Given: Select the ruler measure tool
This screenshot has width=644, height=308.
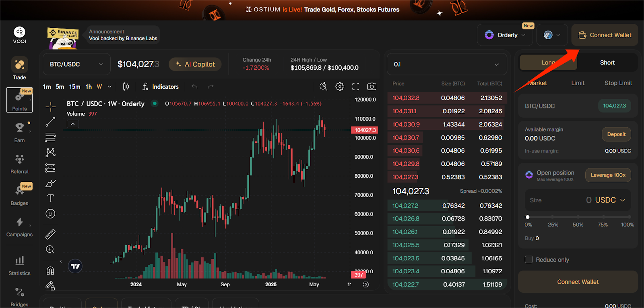Looking at the screenshot, I should [50, 234].
